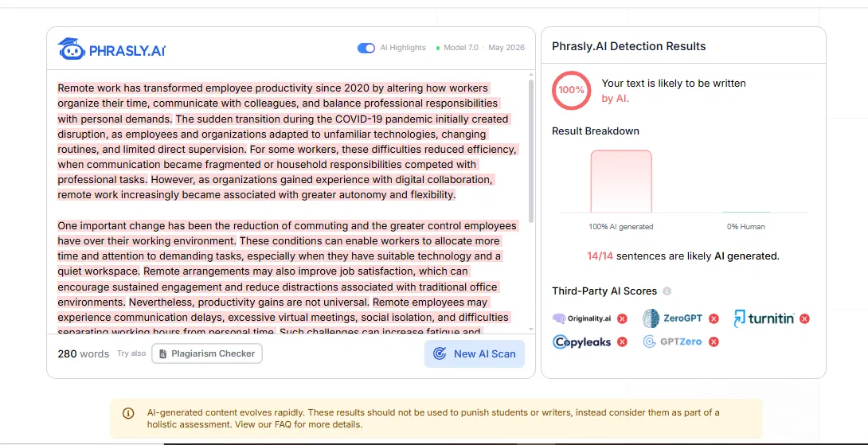Click the 'One important change has been' sentence
Image resolution: width=868 pixels, height=445 pixels.
(287, 233)
